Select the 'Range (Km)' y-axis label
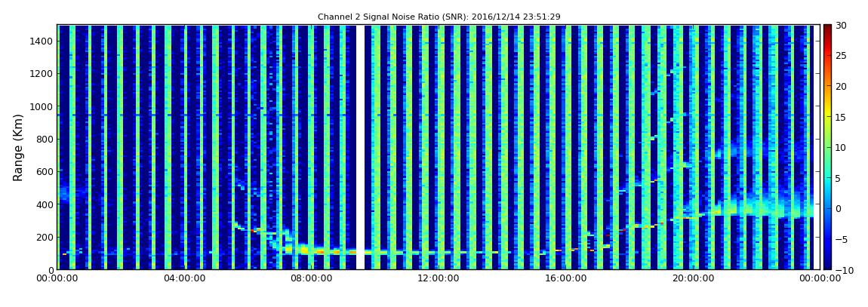The width and height of the screenshot is (868, 307). (18, 147)
